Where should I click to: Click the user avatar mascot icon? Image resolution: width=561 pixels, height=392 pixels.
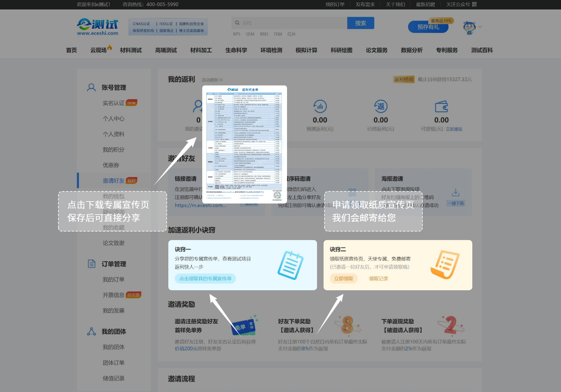469,27
